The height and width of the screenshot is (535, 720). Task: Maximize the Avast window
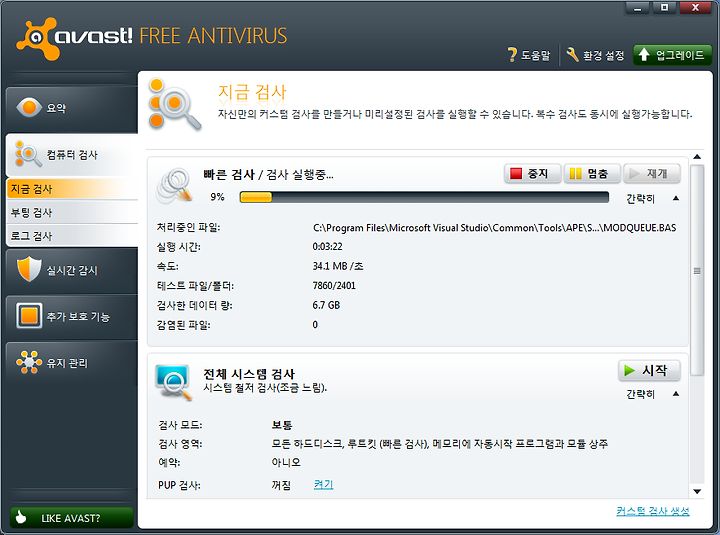coord(664,8)
